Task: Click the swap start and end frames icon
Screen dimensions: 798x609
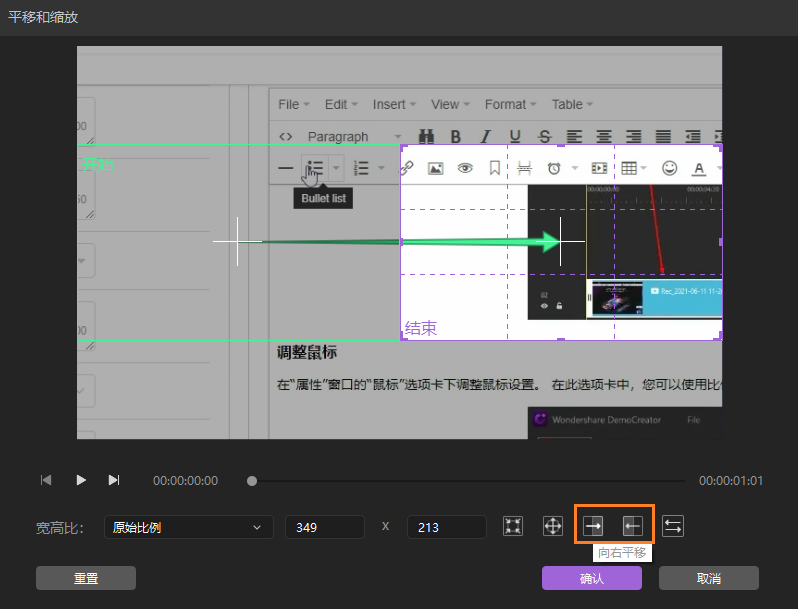Action: pyautogui.click(x=673, y=526)
